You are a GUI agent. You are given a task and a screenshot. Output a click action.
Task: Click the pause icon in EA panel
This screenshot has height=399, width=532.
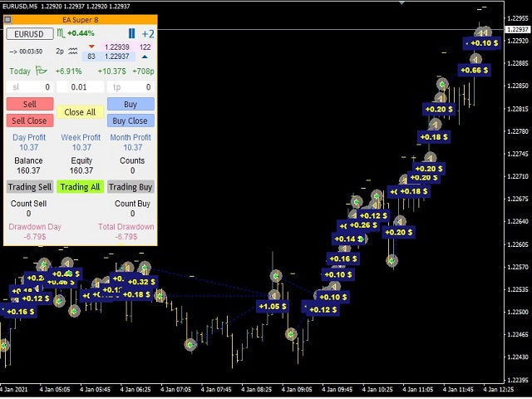[x=131, y=34]
